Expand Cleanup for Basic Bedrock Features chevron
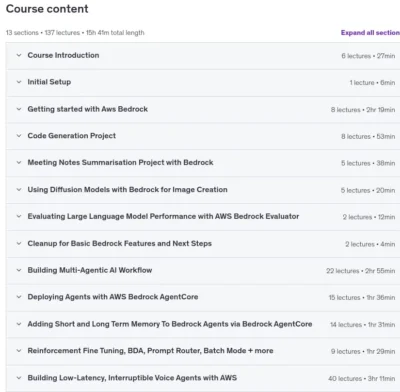The height and width of the screenshot is (392, 400). (19, 243)
